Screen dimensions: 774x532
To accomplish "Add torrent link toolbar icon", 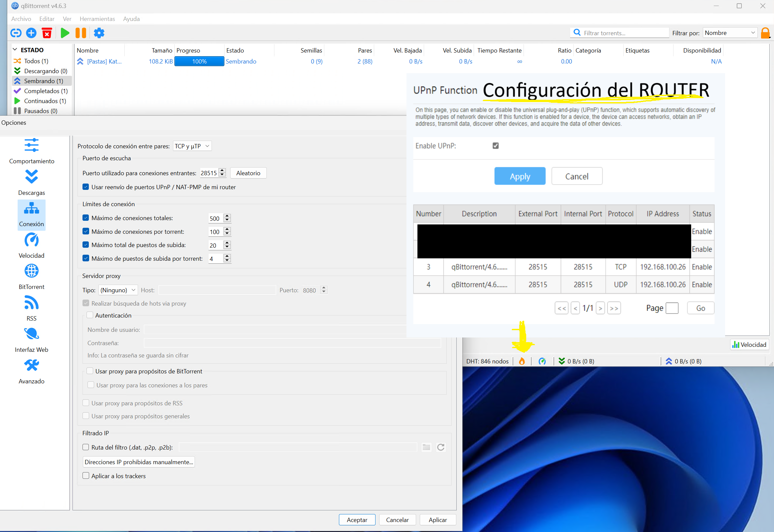I will click(16, 33).
